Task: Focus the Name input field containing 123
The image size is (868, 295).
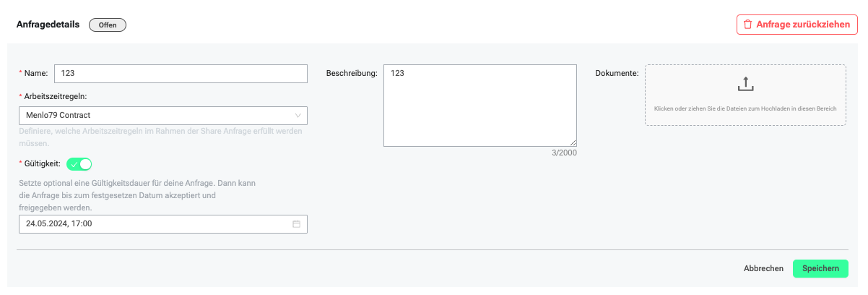Action: pos(181,74)
